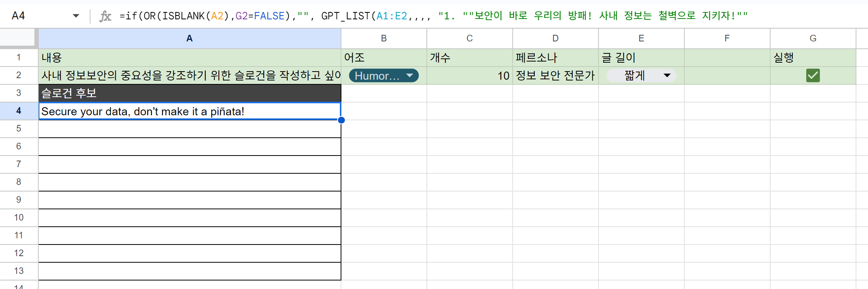
Task: Select row 13 header
Action: click(x=19, y=271)
